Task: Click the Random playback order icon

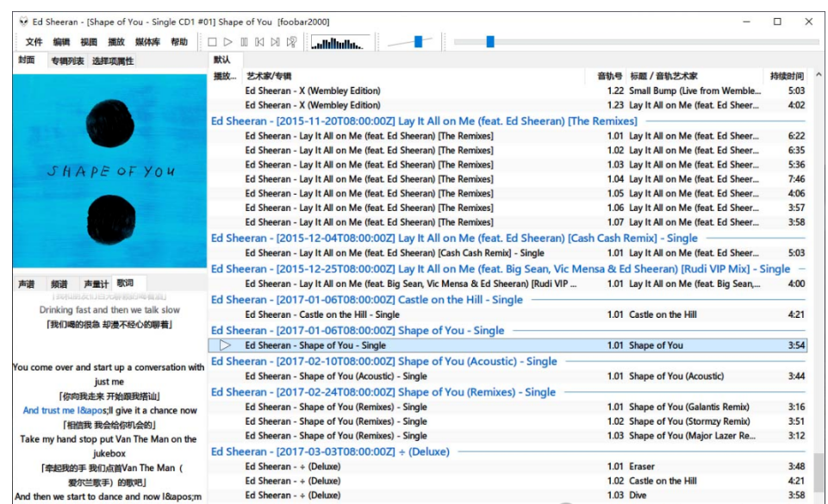Action: tap(293, 41)
